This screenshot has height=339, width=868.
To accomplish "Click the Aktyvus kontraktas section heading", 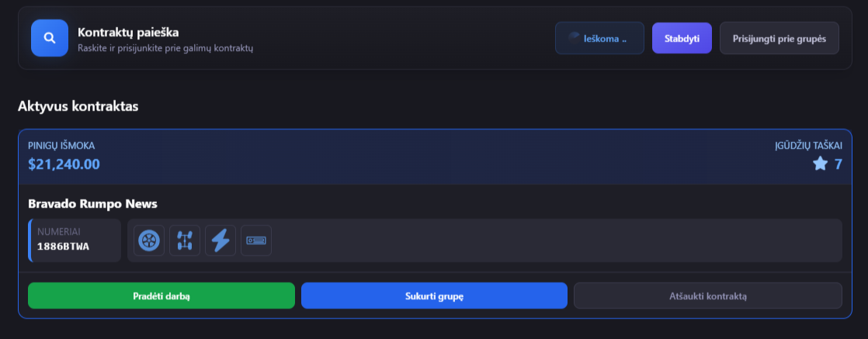I will [78, 106].
